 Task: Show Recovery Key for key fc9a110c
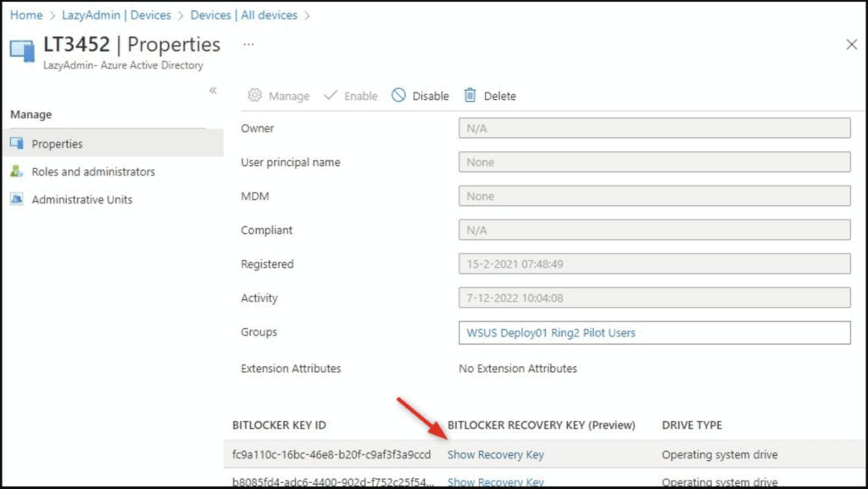tap(495, 454)
